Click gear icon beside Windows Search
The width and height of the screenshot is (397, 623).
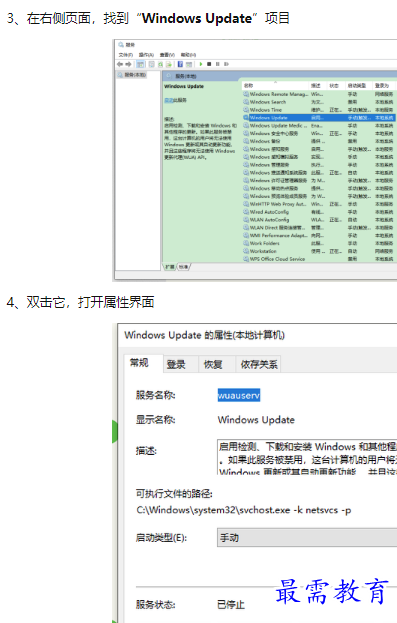click(x=246, y=102)
